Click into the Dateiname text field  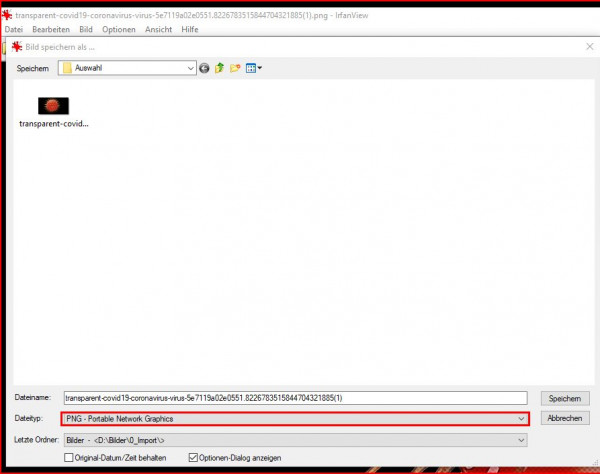click(x=295, y=398)
